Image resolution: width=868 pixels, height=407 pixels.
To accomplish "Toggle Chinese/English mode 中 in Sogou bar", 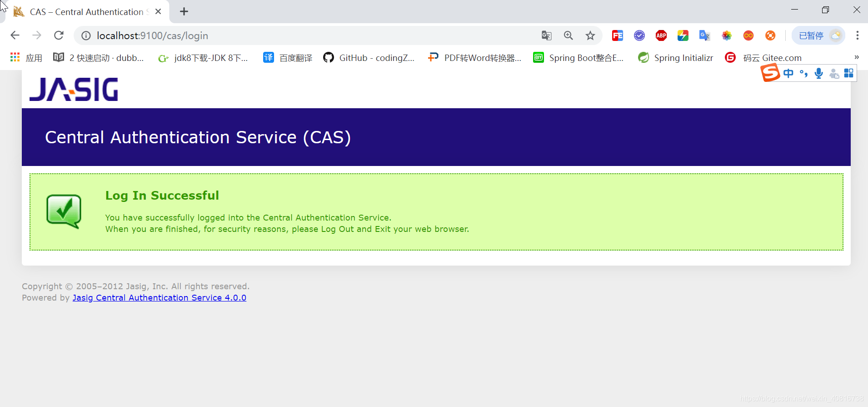I will 788,73.
